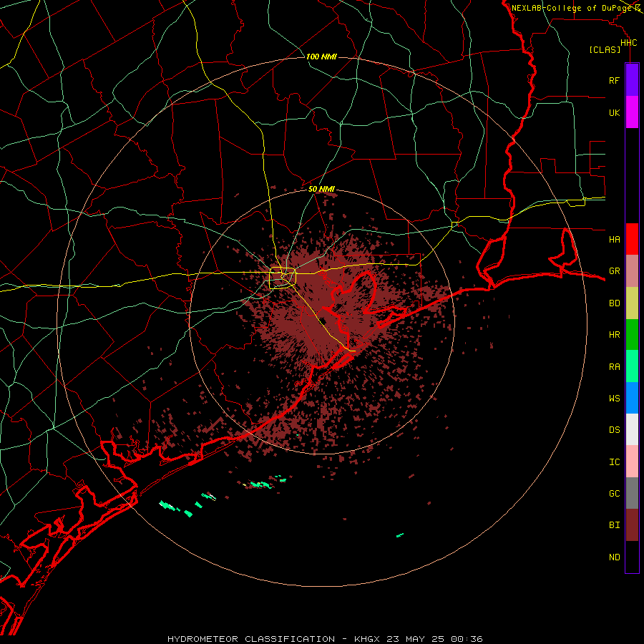Click the BD yellow legend swatch
Viewport: 644px width, 644px height.
point(632,303)
